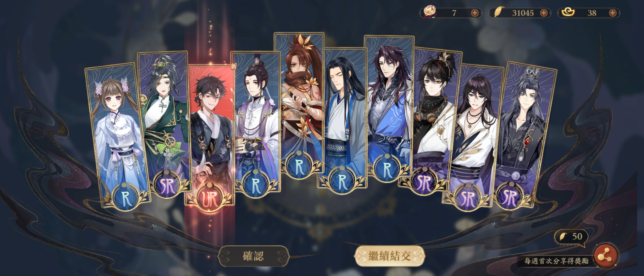Confirm results with 確認 button

coord(253,256)
